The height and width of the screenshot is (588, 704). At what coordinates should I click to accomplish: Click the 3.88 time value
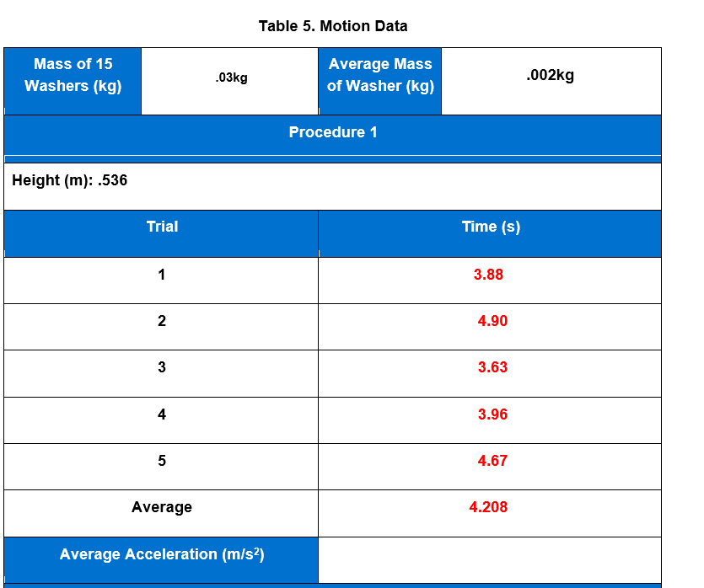click(x=492, y=275)
